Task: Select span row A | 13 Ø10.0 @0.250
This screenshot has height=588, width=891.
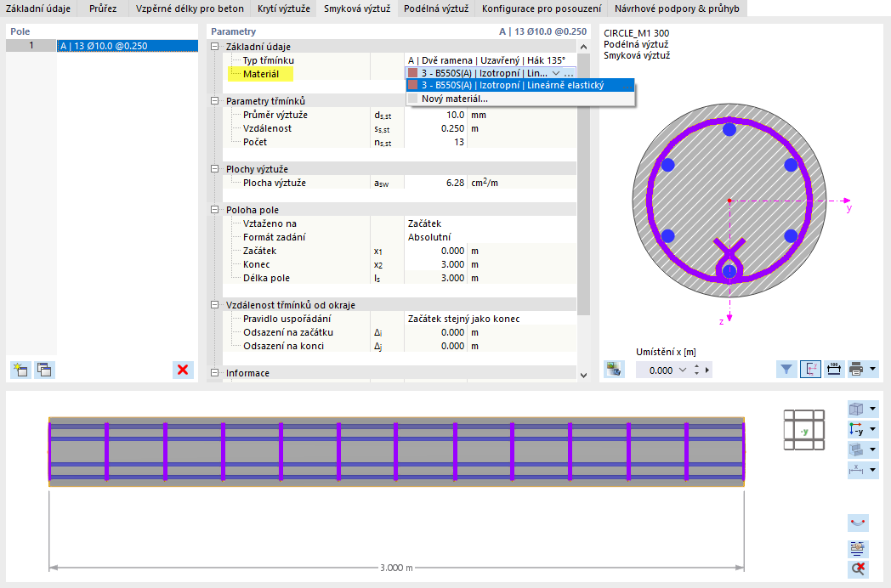Action: tap(128, 46)
